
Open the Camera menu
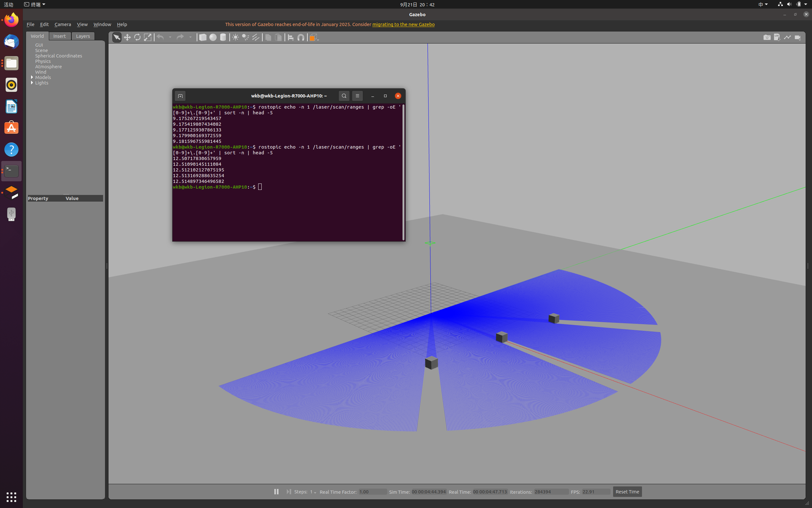click(63, 24)
